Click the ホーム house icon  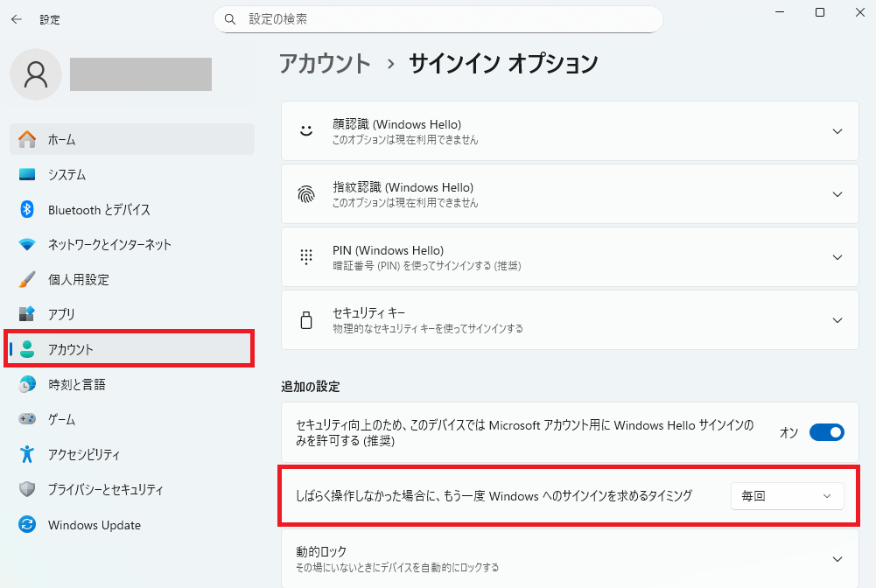(27, 139)
